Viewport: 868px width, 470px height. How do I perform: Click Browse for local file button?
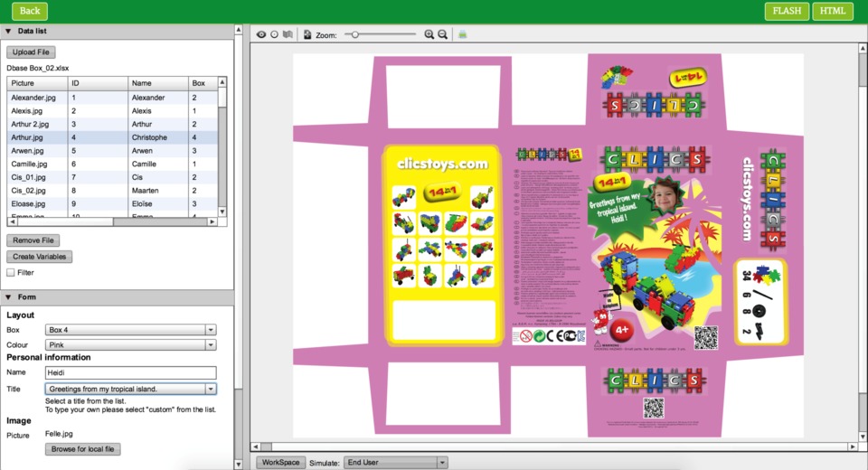(82, 449)
